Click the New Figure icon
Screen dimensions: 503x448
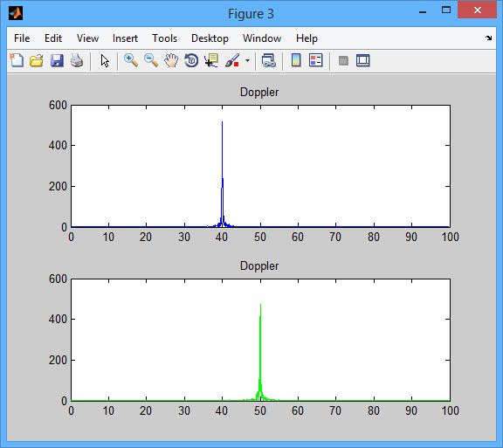tap(17, 60)
